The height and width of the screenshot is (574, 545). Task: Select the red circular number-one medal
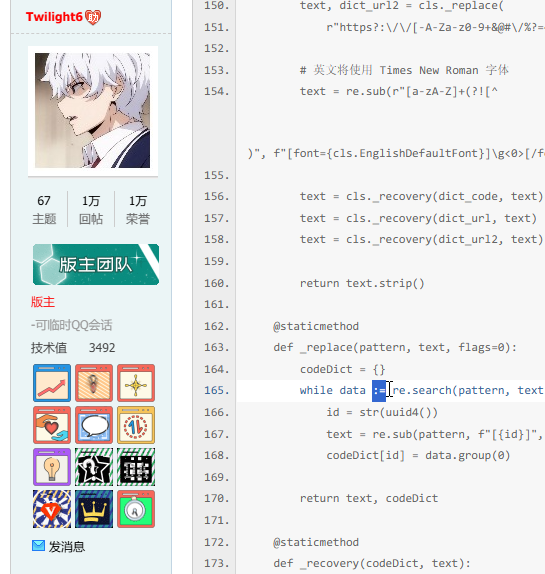(136, 425)
